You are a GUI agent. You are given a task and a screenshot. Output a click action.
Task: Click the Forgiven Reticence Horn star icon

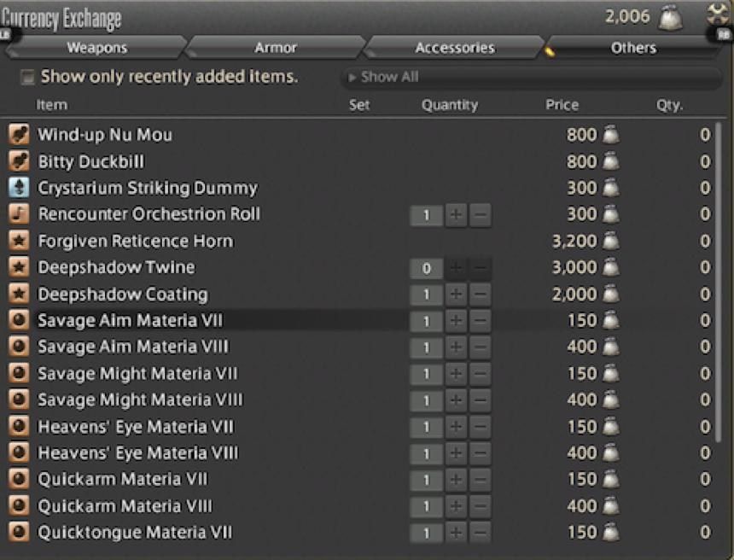point(19,241)
